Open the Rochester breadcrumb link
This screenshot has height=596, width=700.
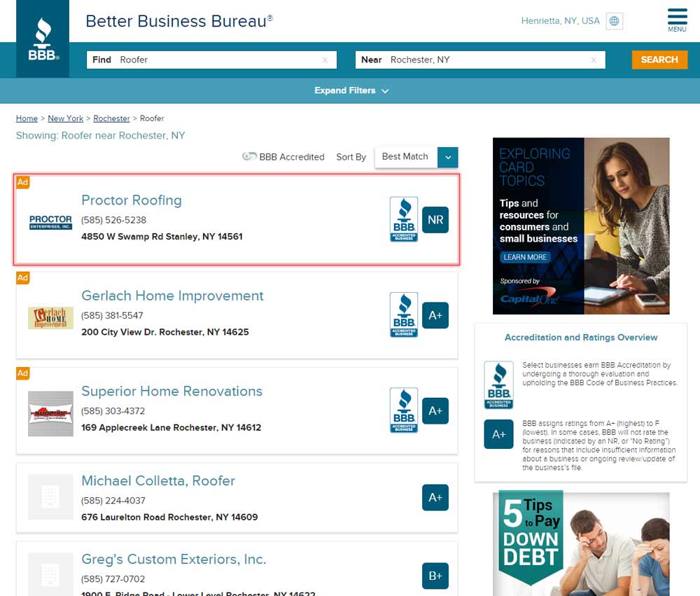(x=111, y=118)
